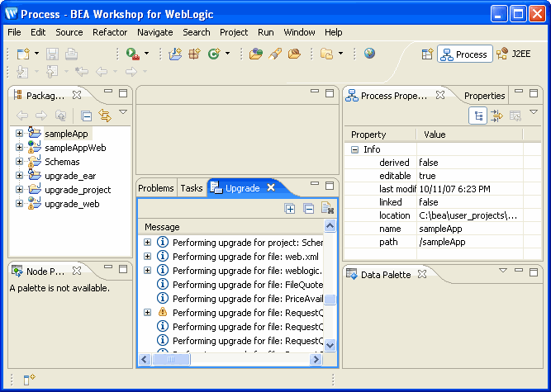Open Process Properties view menu triangle

tap(534, 112)
